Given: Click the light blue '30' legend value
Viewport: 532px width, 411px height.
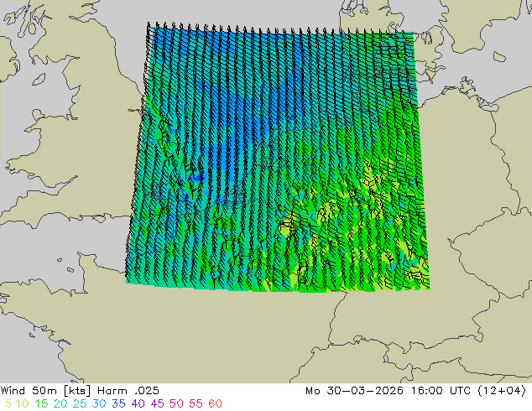Looking at the screenshot, I should click(x=99, y=403).
